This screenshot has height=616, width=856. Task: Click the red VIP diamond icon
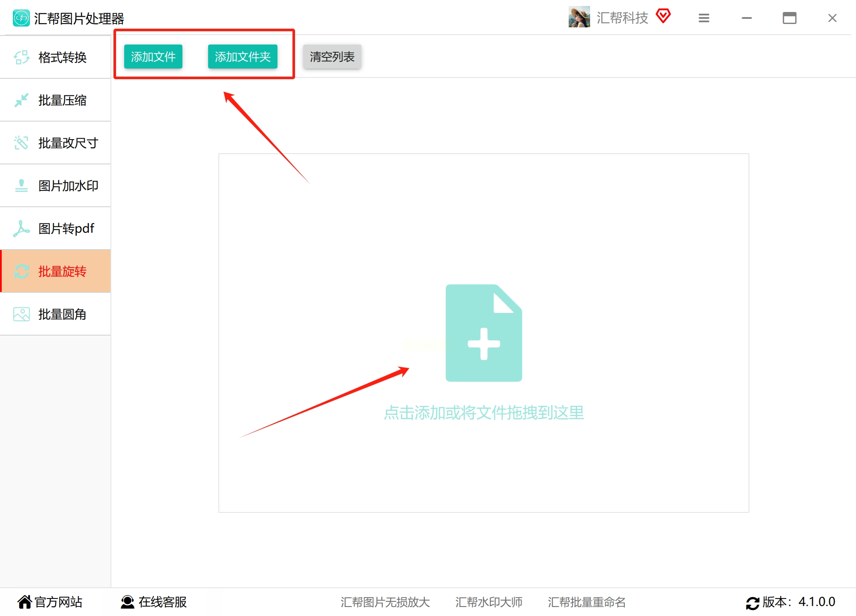(663, 16)
